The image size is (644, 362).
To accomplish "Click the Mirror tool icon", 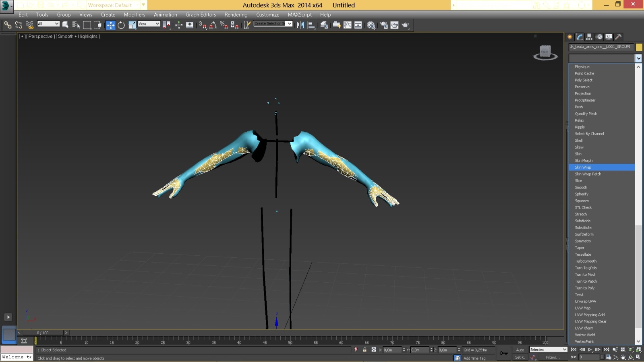I will pyautogui.click(x=300, y=25).
